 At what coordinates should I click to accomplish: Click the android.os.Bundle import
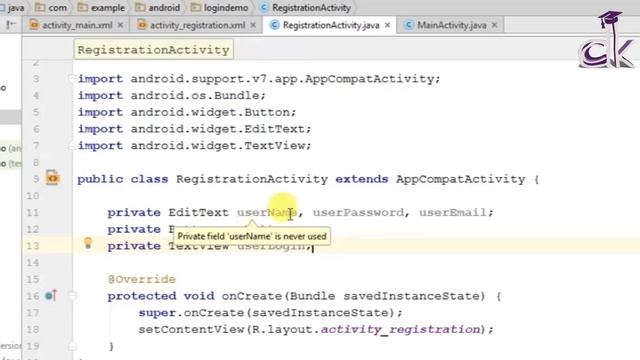click(x=198, y=95)
